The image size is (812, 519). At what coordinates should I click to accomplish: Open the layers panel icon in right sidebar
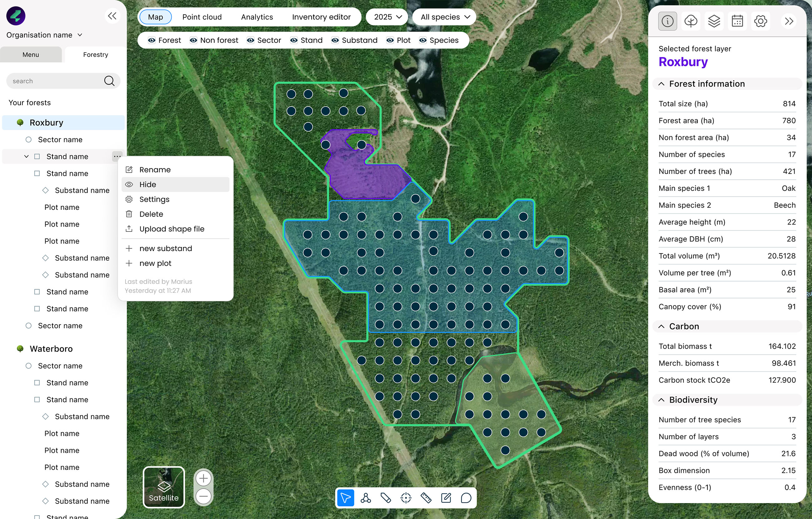(714, 21)
